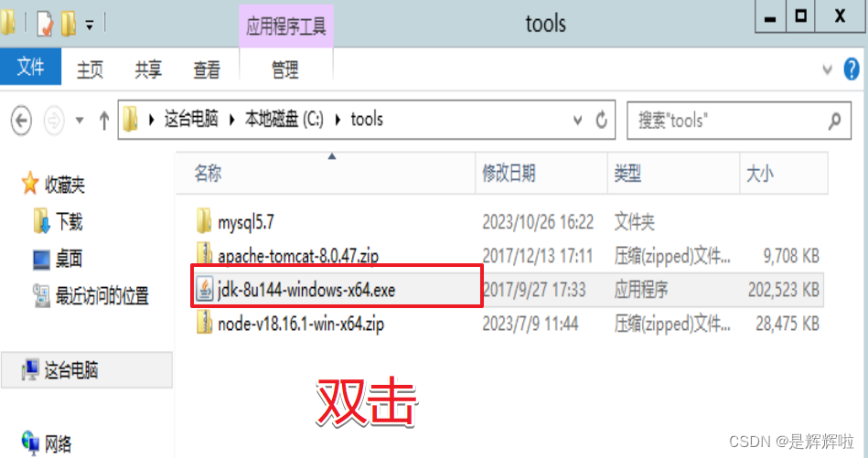Switch to the 查看 ribbon tab
Viewport: 868px width, 458px height.
tap(207, 69)
